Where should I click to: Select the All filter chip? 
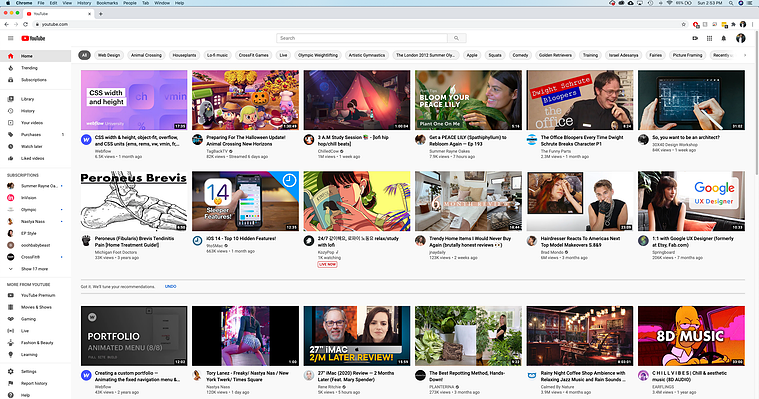point(84,55)
